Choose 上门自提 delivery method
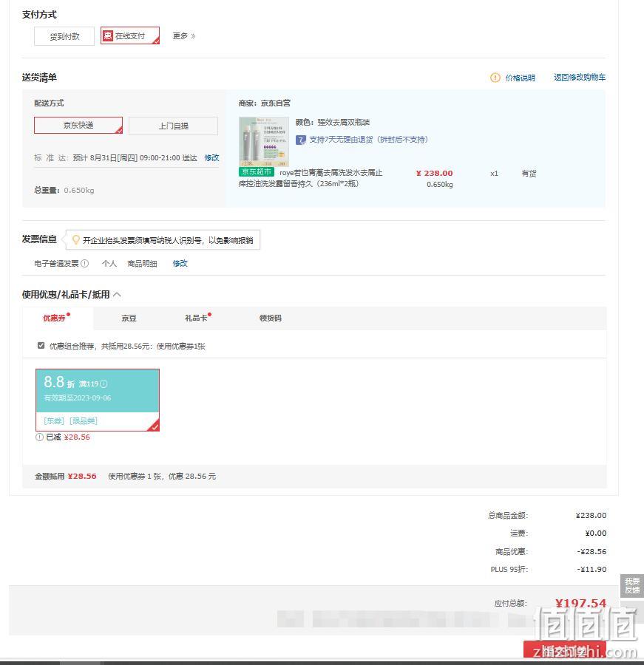The width and height of the screenshot is (644, 665). pyautogui.click(x=173, y=126)
